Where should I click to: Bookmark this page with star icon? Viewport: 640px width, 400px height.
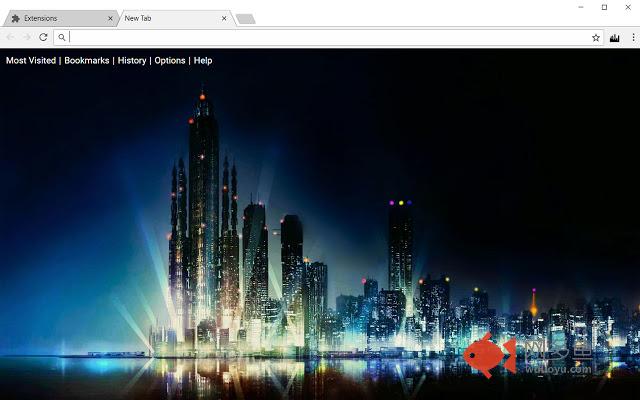click(596, 38)
